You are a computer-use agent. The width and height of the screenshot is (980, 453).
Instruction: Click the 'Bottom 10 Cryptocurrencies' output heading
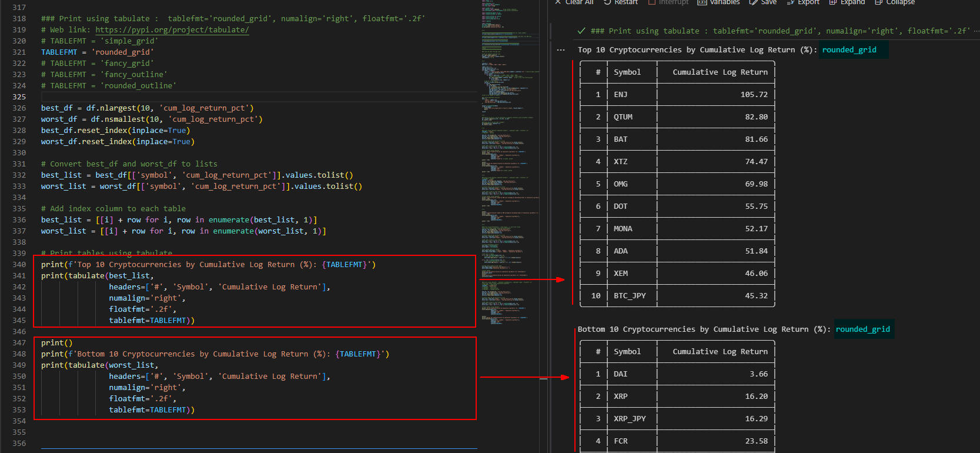coord(704,329)
